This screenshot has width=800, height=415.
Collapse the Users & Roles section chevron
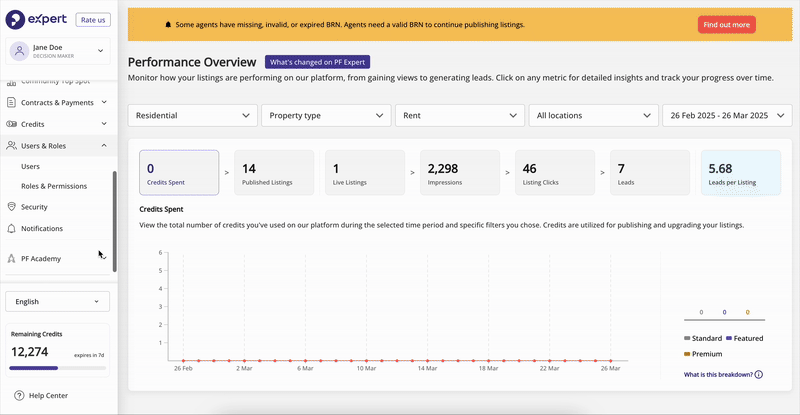point(104,145)
